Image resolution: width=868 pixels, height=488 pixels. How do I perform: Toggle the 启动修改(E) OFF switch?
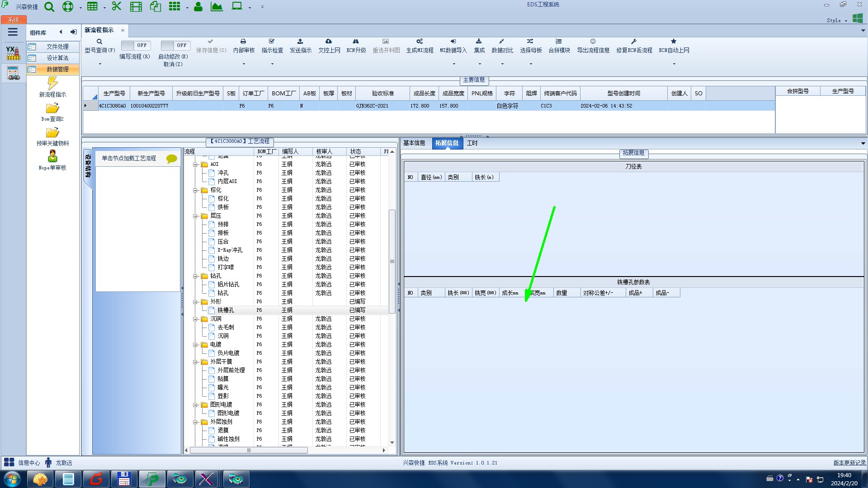click(x=175, y=45)
